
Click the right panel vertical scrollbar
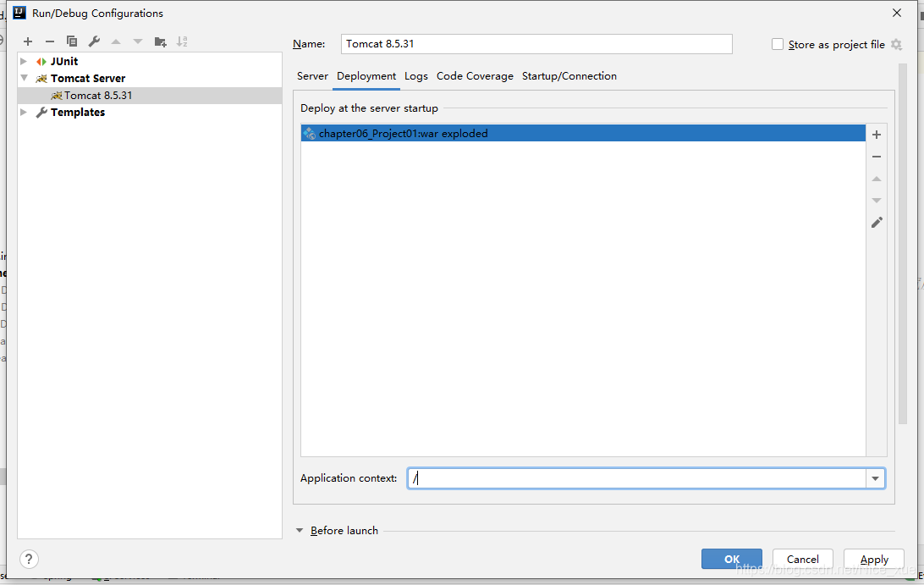(x=902, y=244)
